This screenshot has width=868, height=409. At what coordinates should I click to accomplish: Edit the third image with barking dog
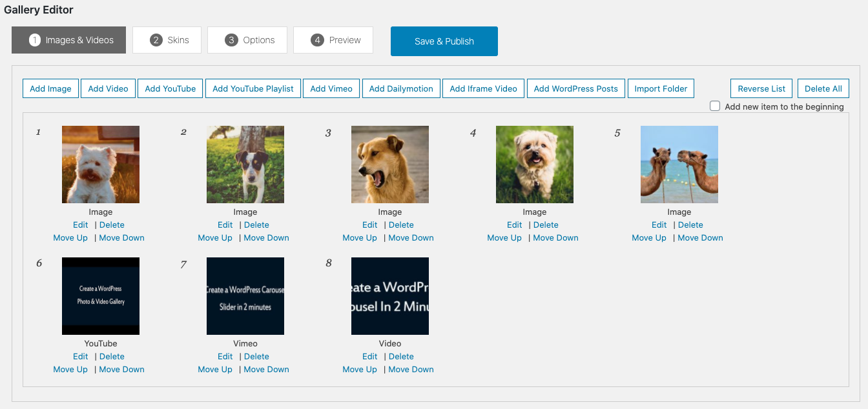pos(370,224)
